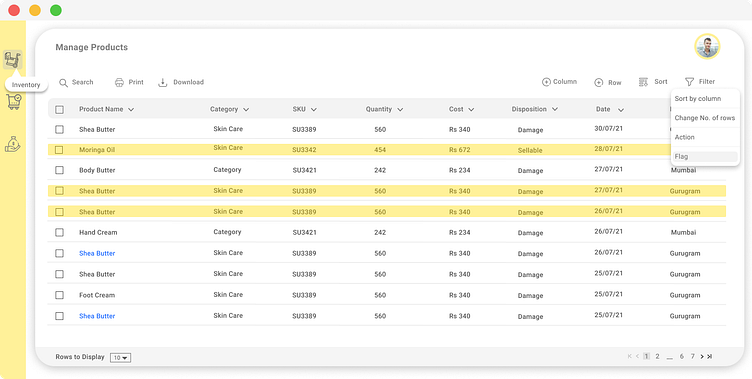Viewport: 752px width, 379px height.
Task: Go to next page arrow
Action: pos(702,356)
